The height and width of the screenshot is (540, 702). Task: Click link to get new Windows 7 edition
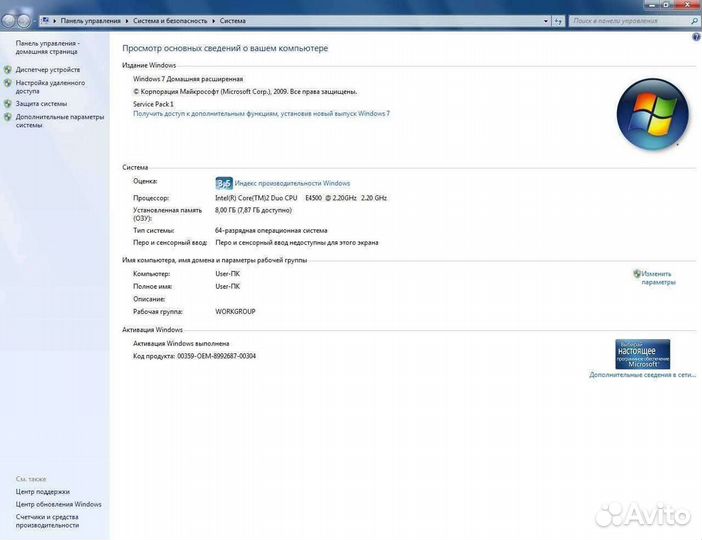coord(261,114)
